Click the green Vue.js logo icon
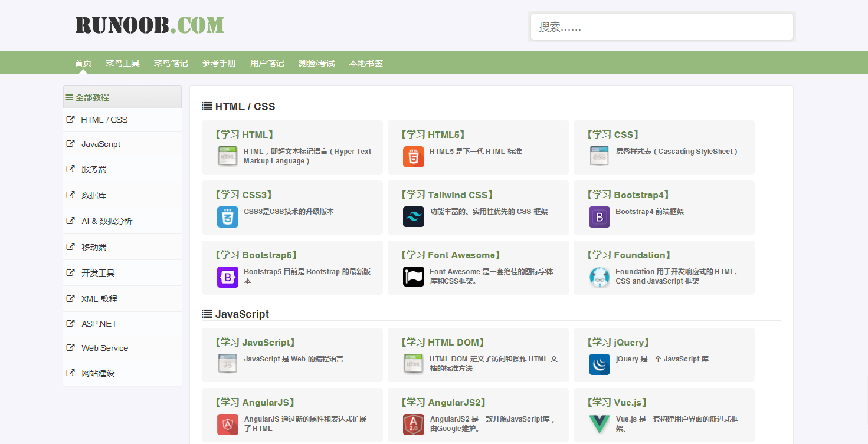 599,425
